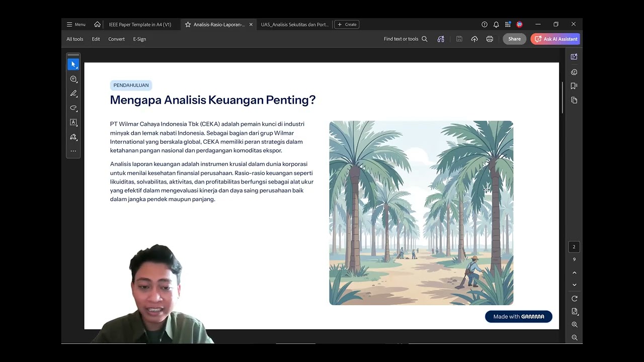The image size is (644, 362).
Task: Go to previous page with up chevron
Action: click(x=574, y=273)
